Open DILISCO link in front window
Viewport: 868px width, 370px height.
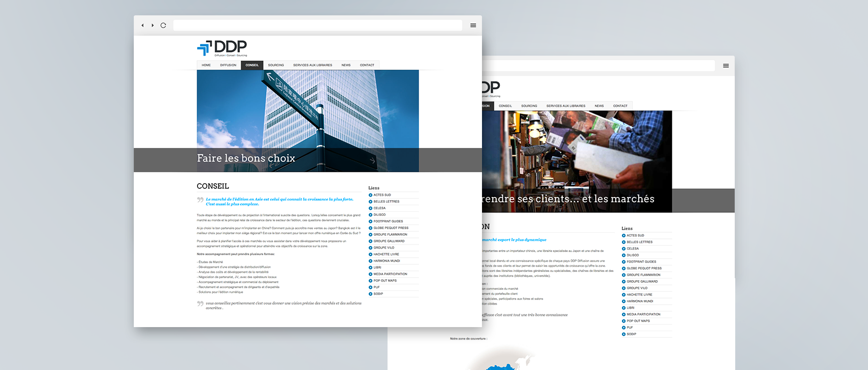click(x=379, y=215)
